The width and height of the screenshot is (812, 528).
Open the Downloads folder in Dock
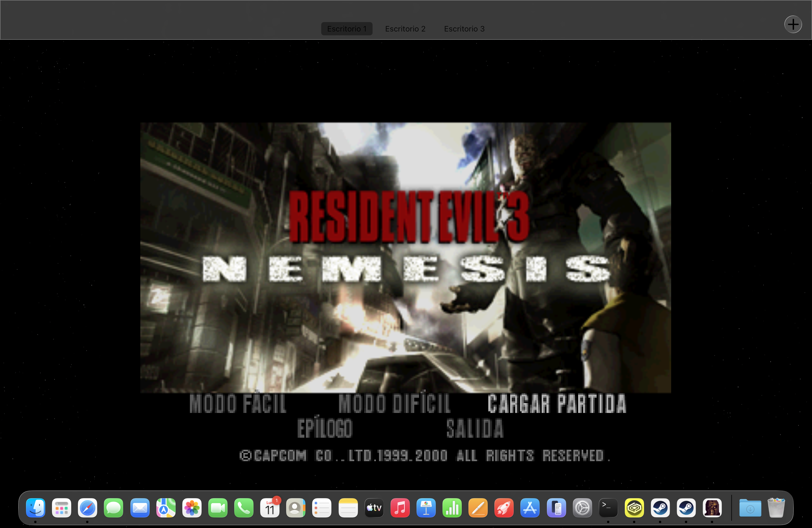750,508
